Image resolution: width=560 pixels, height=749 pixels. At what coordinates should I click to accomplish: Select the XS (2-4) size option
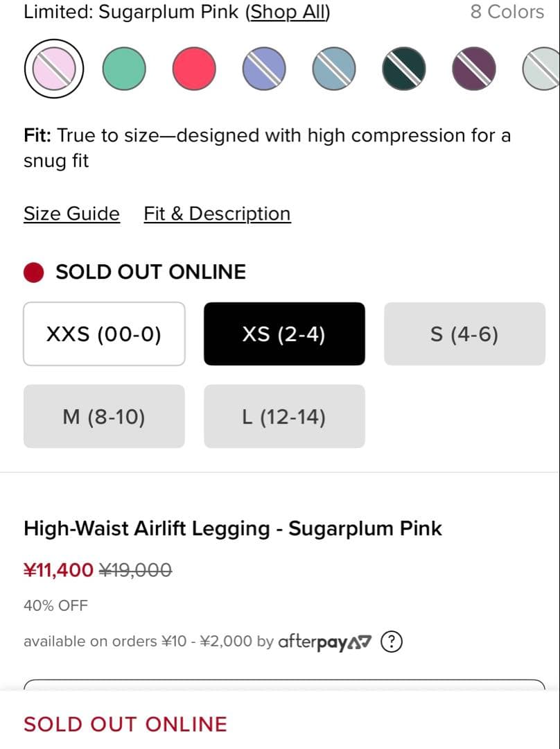(284, 334)
